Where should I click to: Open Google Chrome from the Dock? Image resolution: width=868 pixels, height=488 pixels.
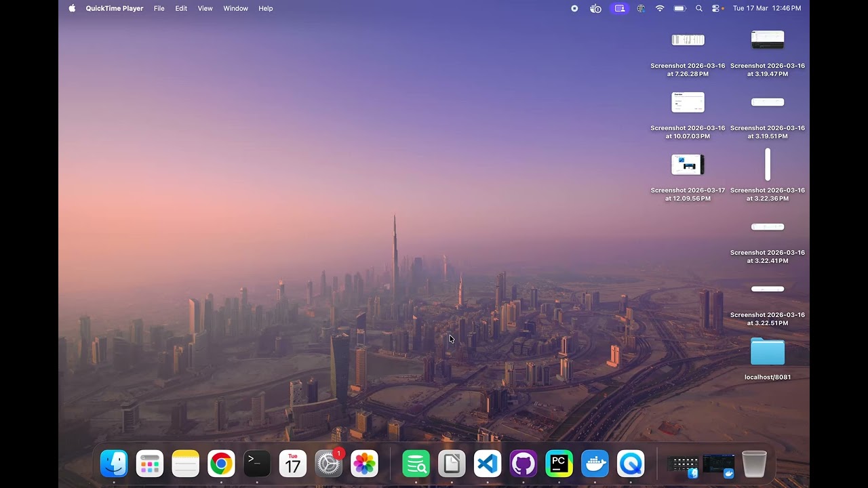coord(221,464)
